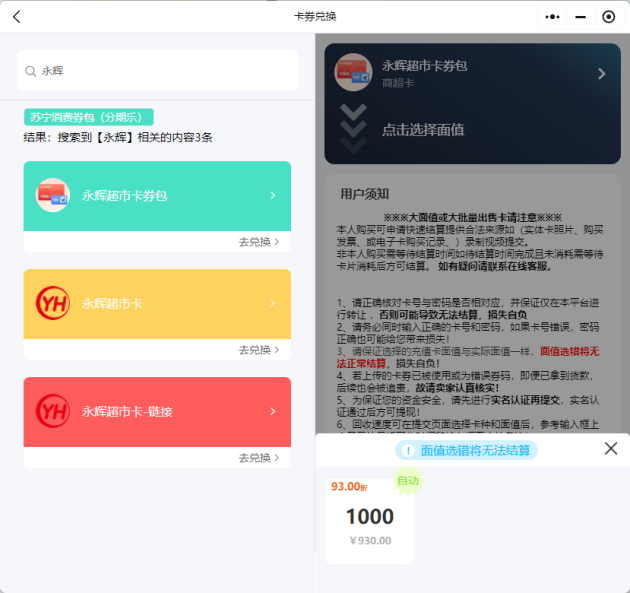Go back with the left arrow icon
Image resolution: width=630 pixels, height=593 pixels.
coord(16,17)
